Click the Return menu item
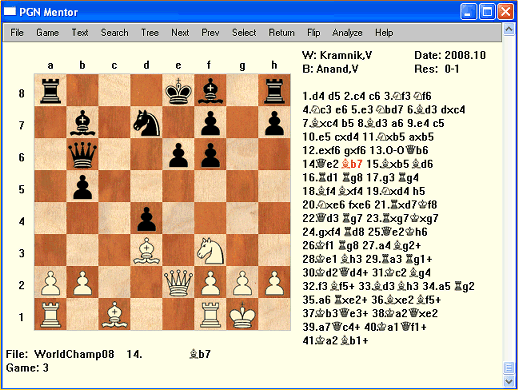 tap(282, 33)
